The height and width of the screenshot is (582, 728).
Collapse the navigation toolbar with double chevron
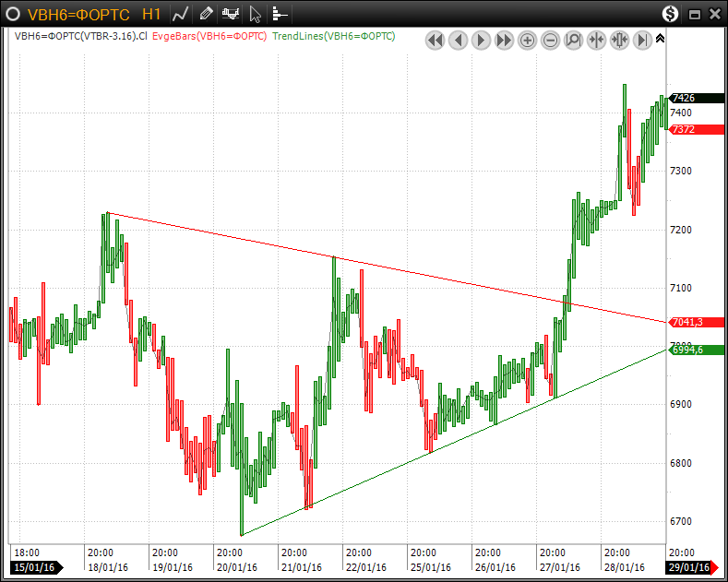click(x=660, y=39)
